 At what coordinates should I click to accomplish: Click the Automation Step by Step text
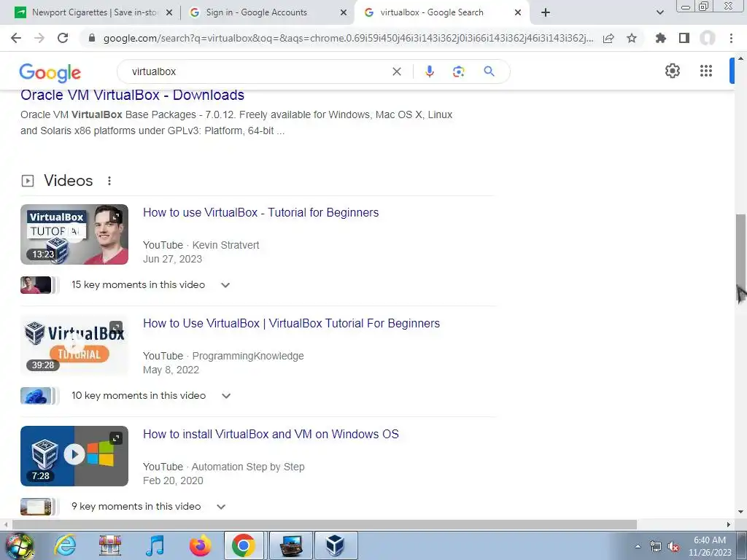pyautogui.click(x=248, y=467)
